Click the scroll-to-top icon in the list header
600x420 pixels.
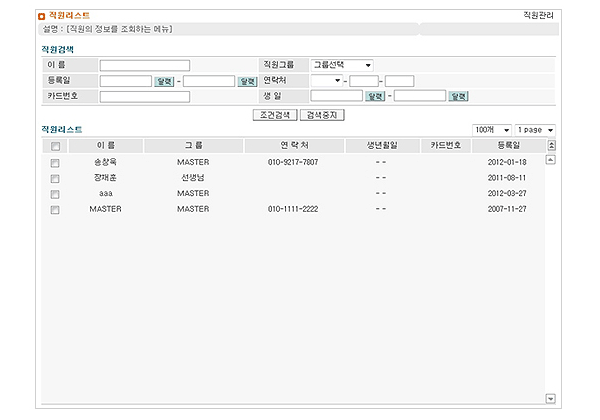[x=551, y=145]
